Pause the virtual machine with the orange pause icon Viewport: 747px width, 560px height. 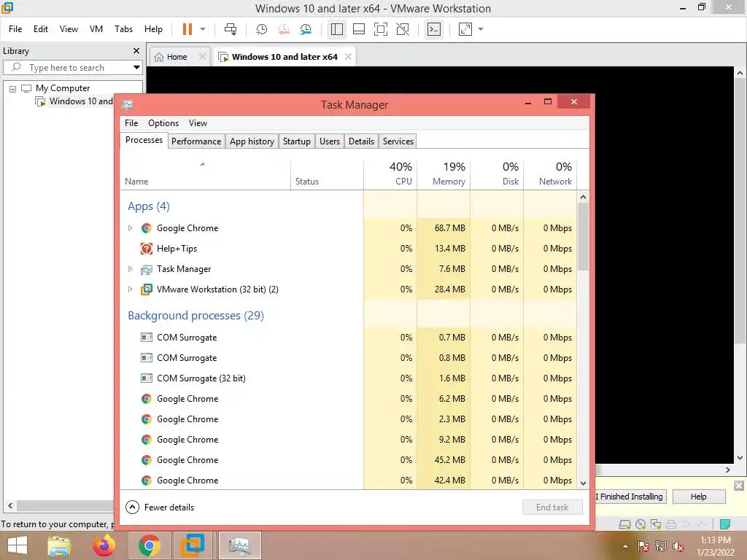tap(187, 29)
